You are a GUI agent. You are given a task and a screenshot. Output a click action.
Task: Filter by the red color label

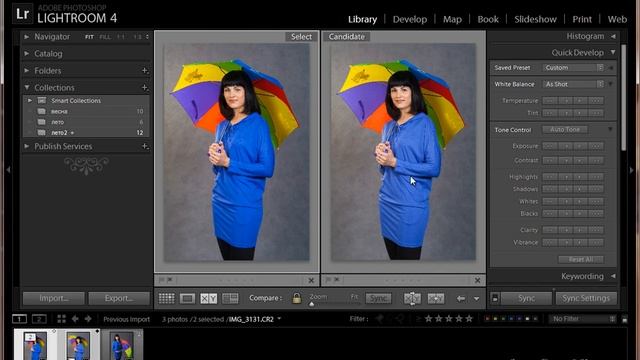tap(487, 319)
